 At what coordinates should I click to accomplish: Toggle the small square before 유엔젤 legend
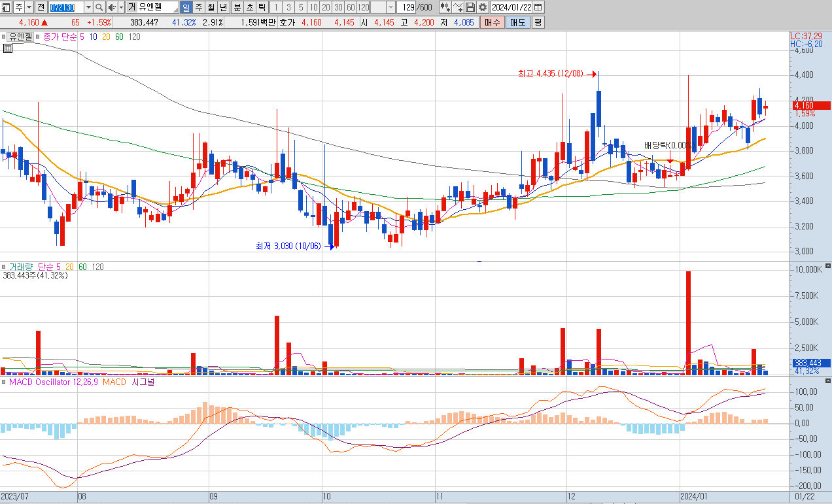coord(3,37)
